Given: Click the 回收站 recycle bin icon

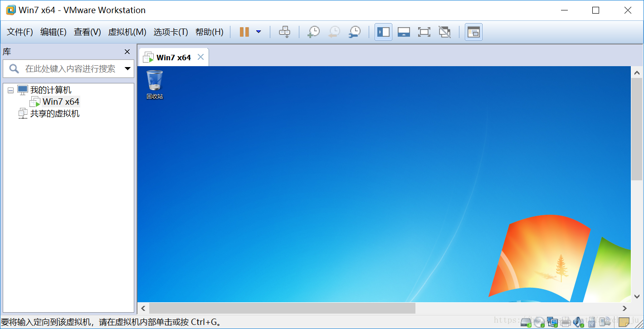Looking at the screenshot, I should pyautogui.click(x=154, y=85).
